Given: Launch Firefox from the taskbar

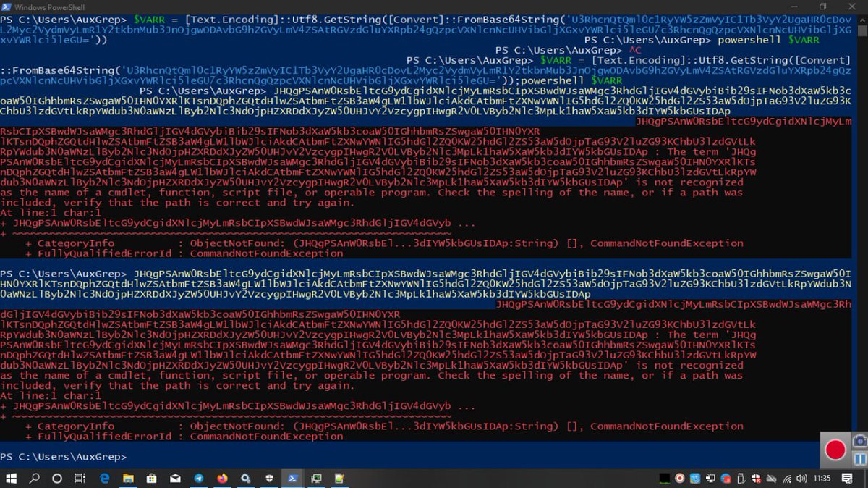Looking at the screenshot, I should point(222,479).
